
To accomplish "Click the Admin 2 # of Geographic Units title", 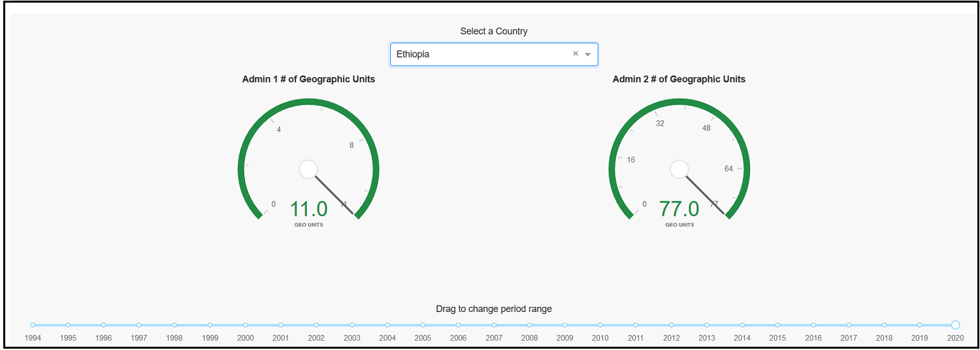I will 679,79.
